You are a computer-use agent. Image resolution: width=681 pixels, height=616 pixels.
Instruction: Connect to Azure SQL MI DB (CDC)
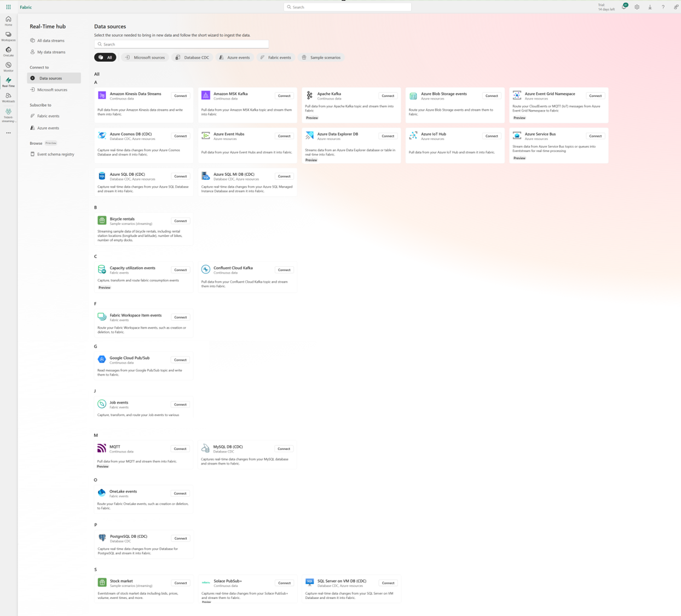pos(284,176)
